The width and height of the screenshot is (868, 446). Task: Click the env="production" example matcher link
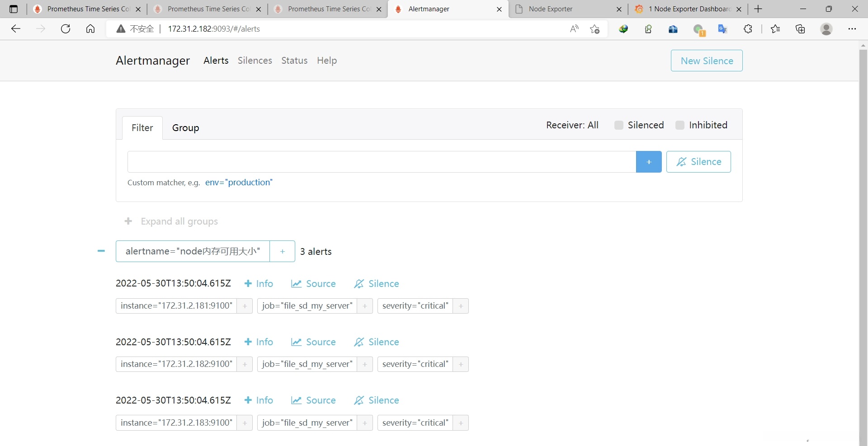click(239, 183)
